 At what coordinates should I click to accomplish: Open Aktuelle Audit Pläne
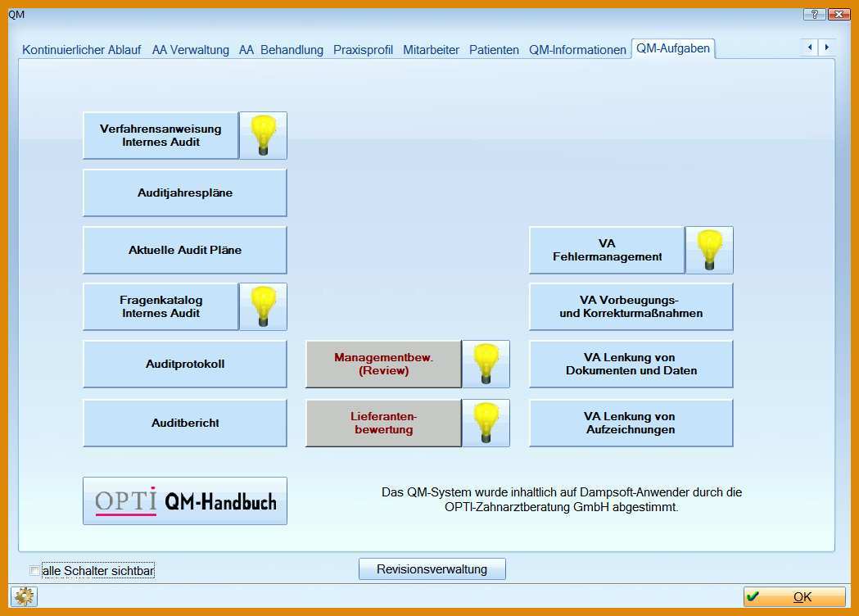[184, 250]
